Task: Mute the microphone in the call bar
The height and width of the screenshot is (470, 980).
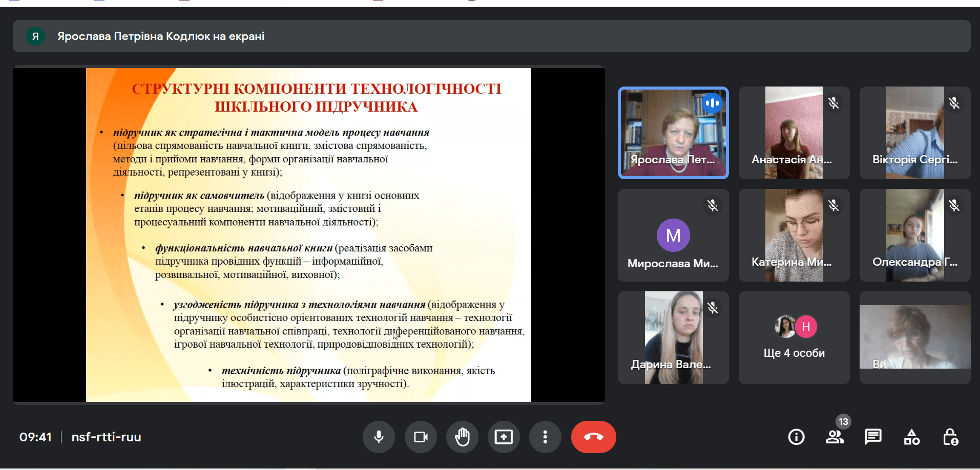Action: click(379, 437)
